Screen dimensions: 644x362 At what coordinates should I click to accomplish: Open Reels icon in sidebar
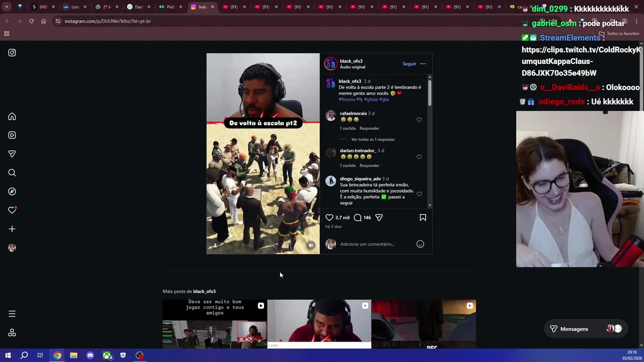coord(12,135)
